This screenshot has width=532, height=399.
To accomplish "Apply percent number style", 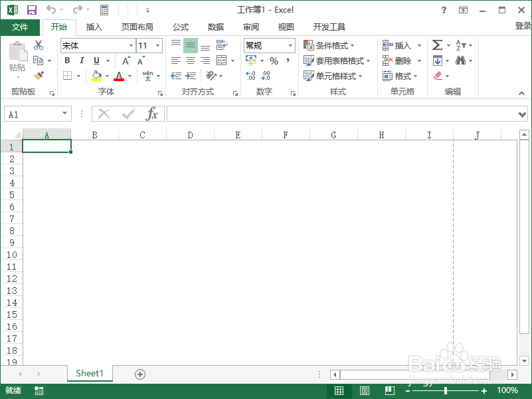I will (x=275, y=61).
